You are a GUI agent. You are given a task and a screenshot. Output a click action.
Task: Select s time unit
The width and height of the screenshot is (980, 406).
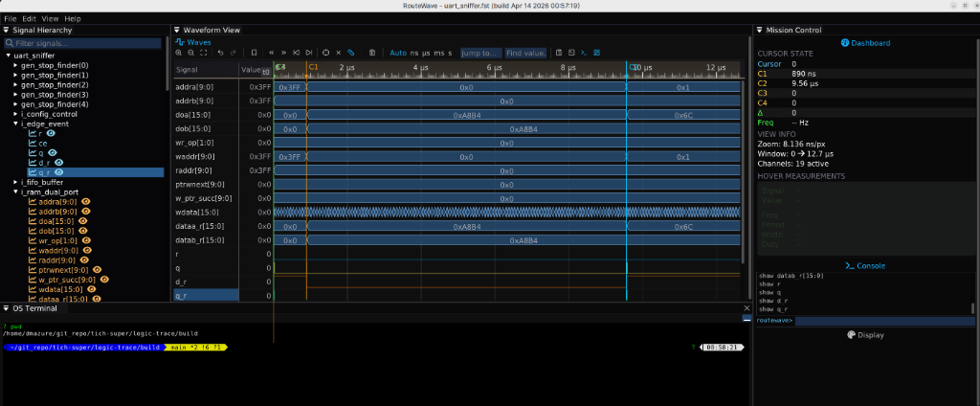tap(450, 54)
